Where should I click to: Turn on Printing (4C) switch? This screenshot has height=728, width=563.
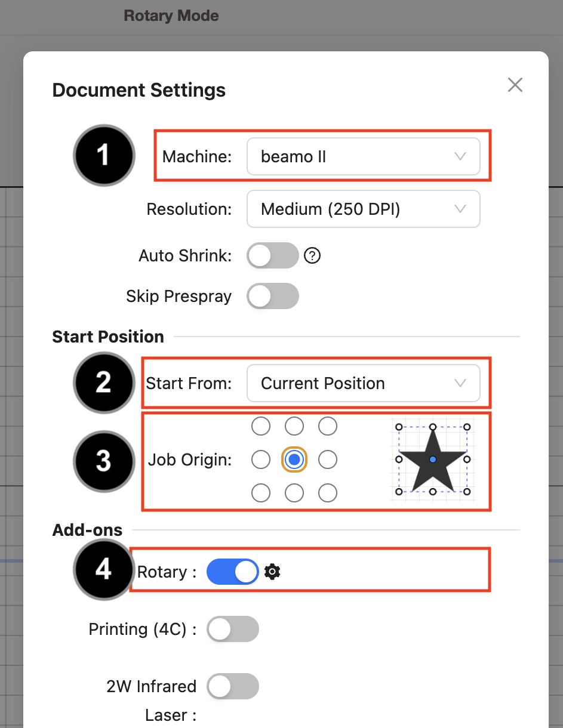click(233, 629)
